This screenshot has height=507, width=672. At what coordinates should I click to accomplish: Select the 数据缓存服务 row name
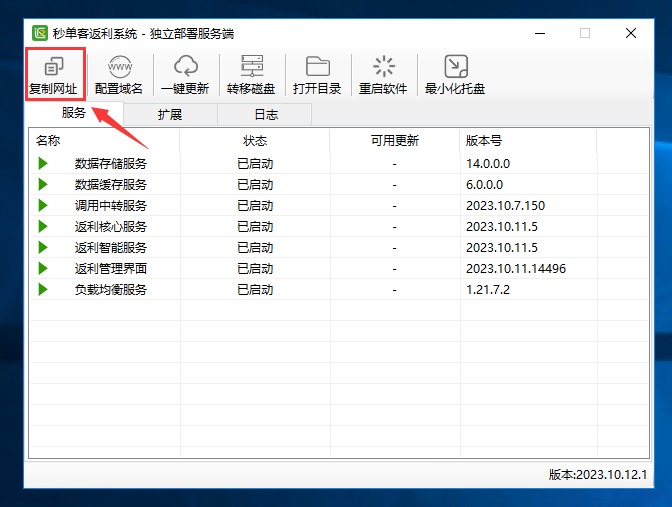111,185
